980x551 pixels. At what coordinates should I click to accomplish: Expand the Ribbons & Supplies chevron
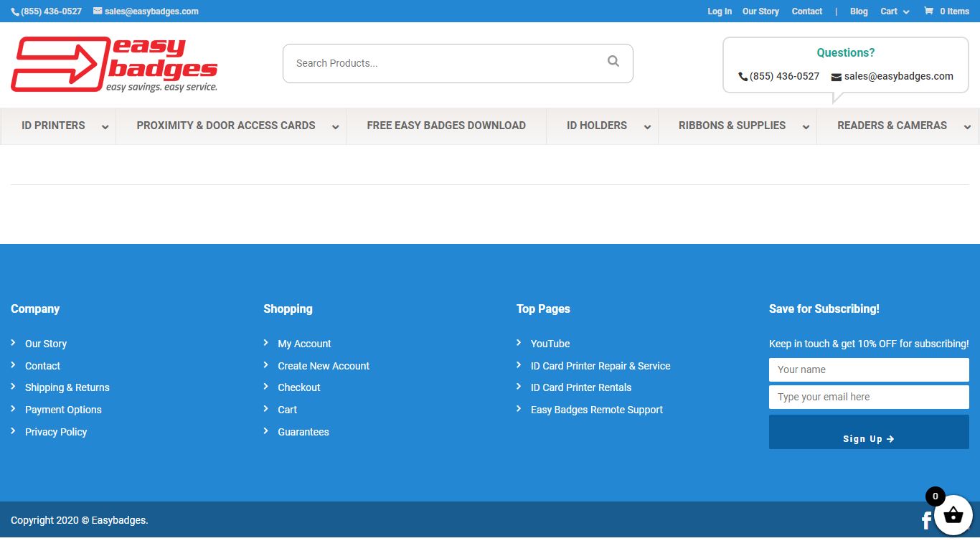(806, 127)
